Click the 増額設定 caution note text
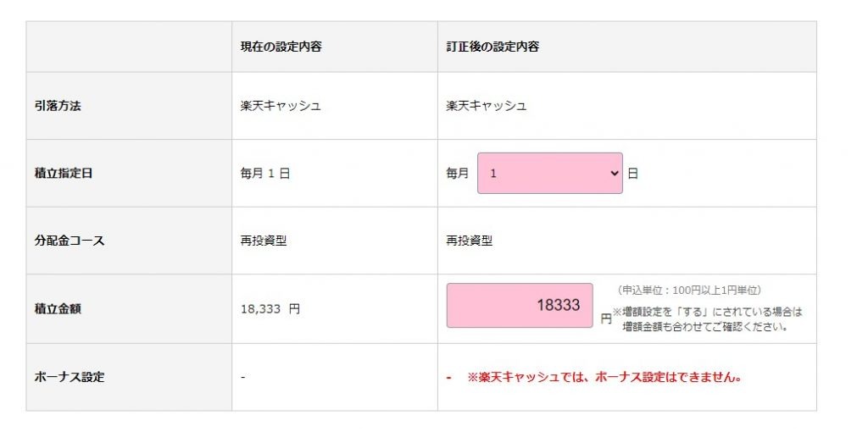868x432 pixels. (707, 318)
